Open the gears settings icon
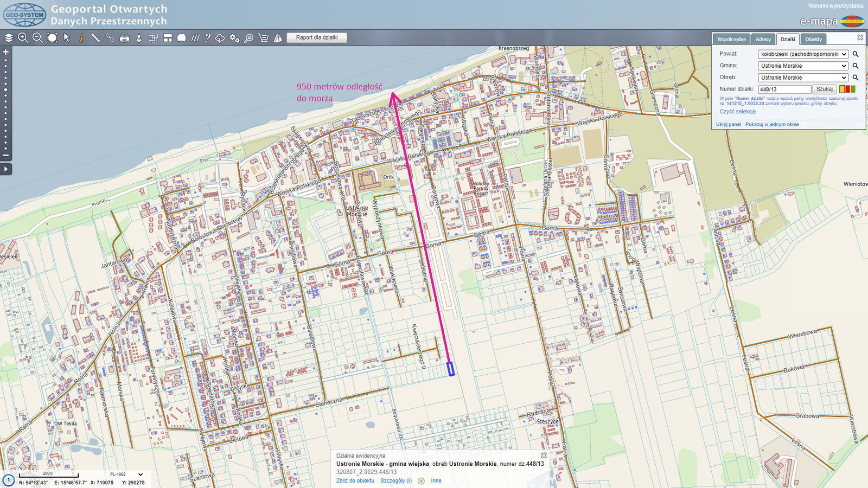This screenshot has width=868, height=488. [x=234, y=38]
